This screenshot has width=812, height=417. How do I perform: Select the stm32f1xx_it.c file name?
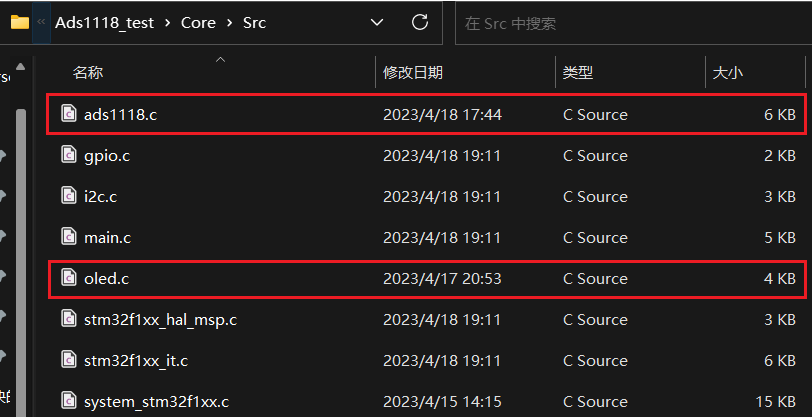point(136,361)
